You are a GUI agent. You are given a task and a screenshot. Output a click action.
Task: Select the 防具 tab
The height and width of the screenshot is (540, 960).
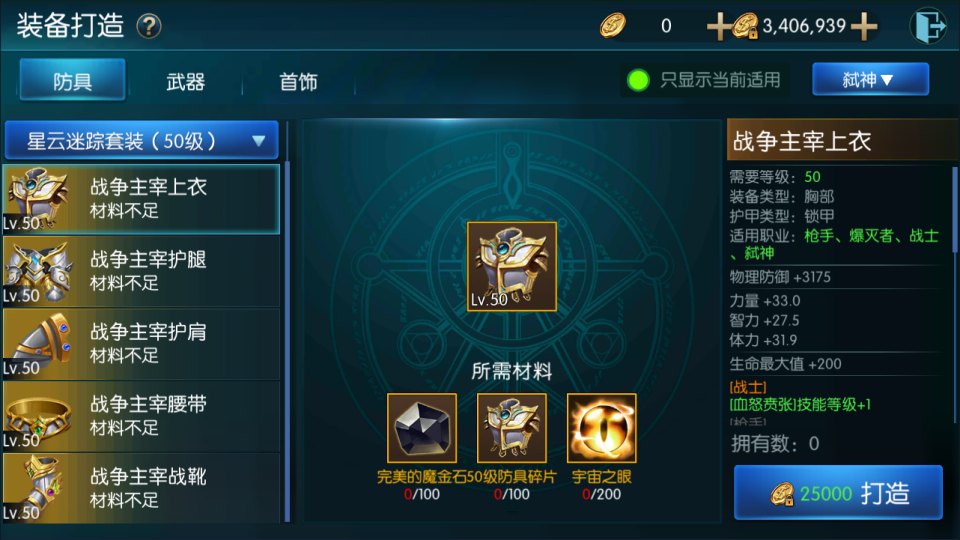72,80
